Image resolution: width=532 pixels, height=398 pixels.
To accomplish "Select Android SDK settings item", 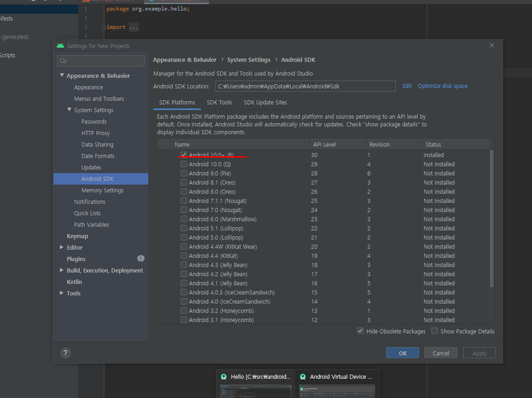I will tap(101, 179).
